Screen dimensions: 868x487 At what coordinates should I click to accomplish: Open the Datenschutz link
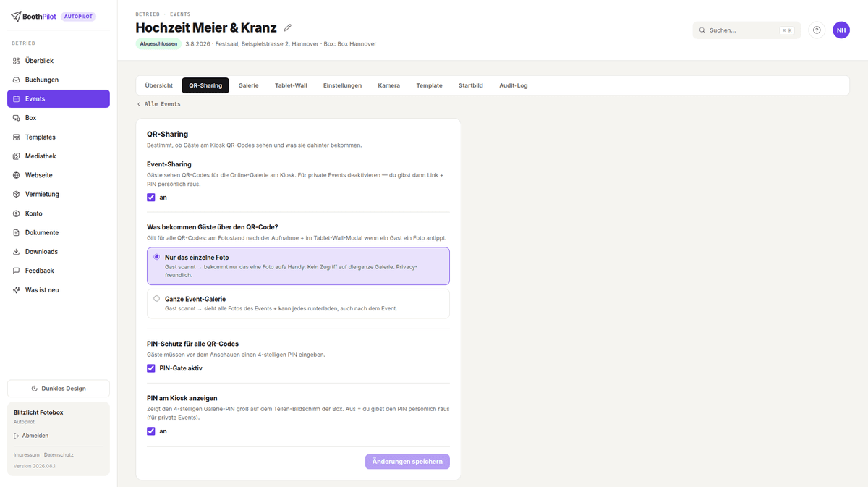tap(59, 455)
